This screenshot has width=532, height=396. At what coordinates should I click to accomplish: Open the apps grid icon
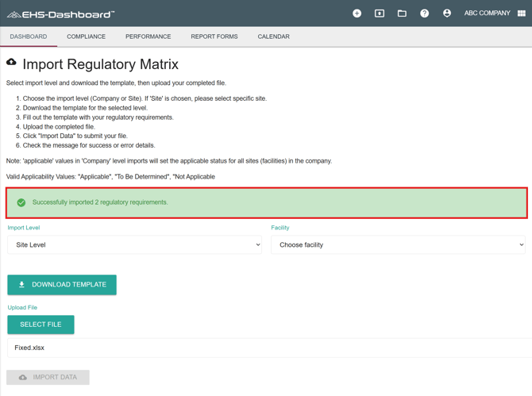point(522,13)
